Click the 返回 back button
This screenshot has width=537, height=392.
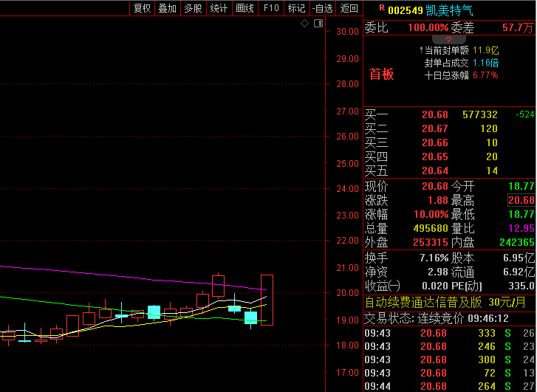click(x=349, y=8)
